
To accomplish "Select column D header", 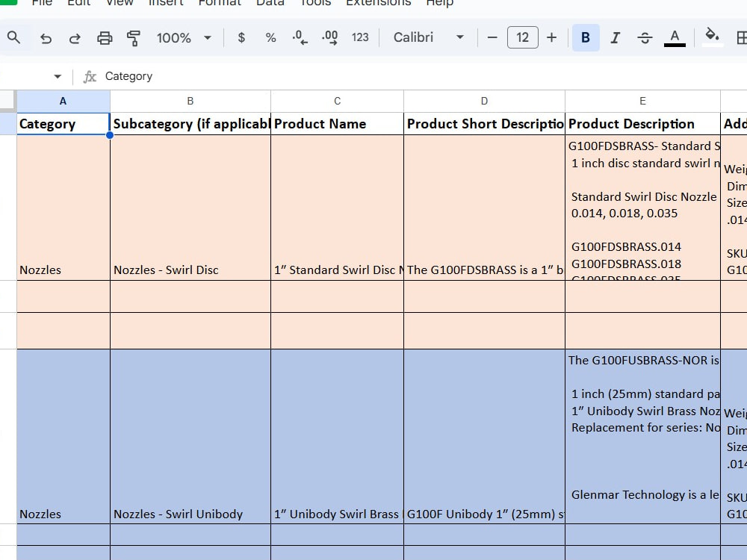I will click(x=484, y=101).
